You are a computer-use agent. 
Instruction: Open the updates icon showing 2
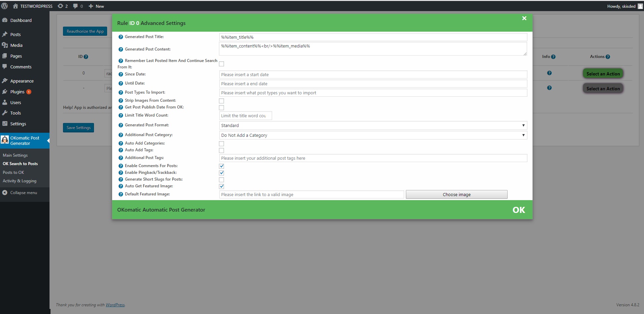click(63, 6)
